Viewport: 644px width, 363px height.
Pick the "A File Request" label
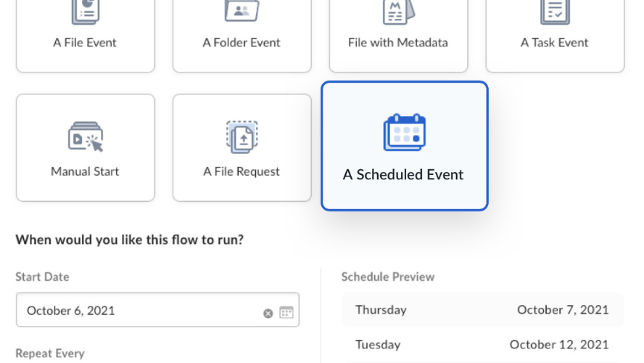click(241, 171)
